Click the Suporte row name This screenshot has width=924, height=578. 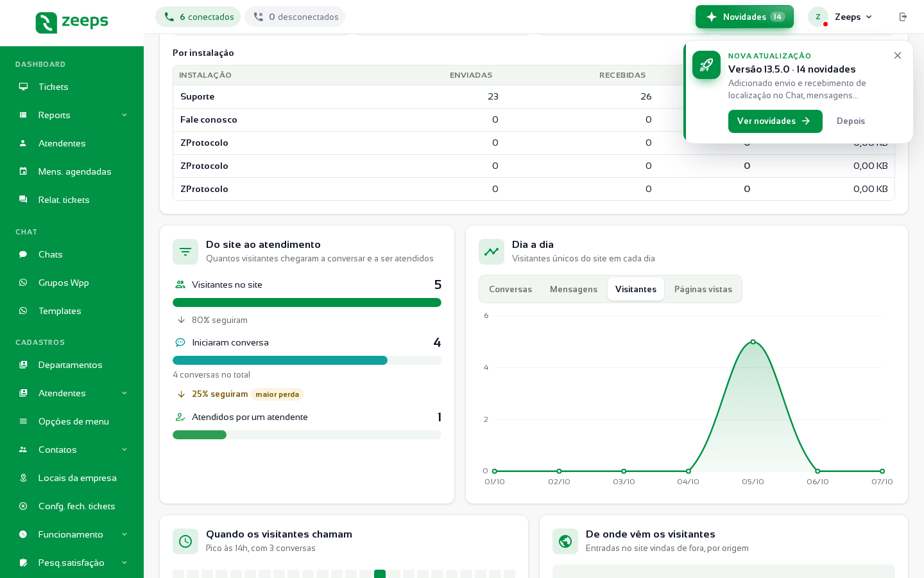(198, 97)
